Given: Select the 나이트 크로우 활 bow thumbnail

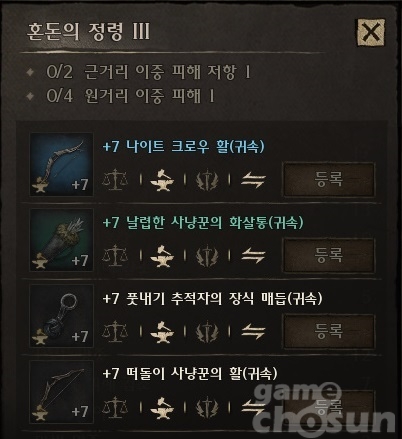Looking at the screenshot, I should click(x=61, y=164).
